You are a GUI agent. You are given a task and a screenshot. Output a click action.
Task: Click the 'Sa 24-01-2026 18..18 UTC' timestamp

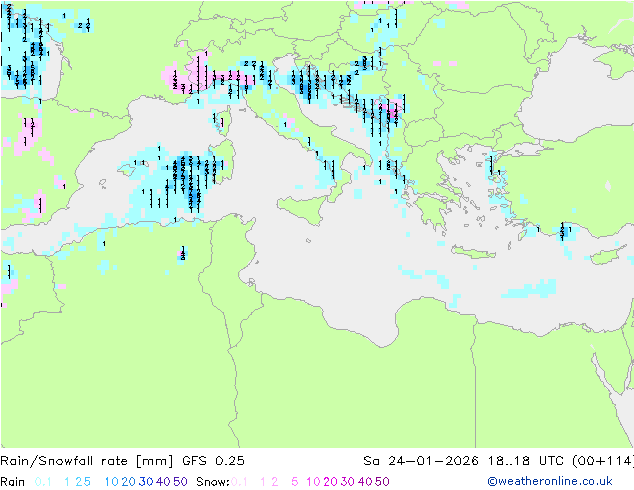pyautogui.click(x=465, y=460)
